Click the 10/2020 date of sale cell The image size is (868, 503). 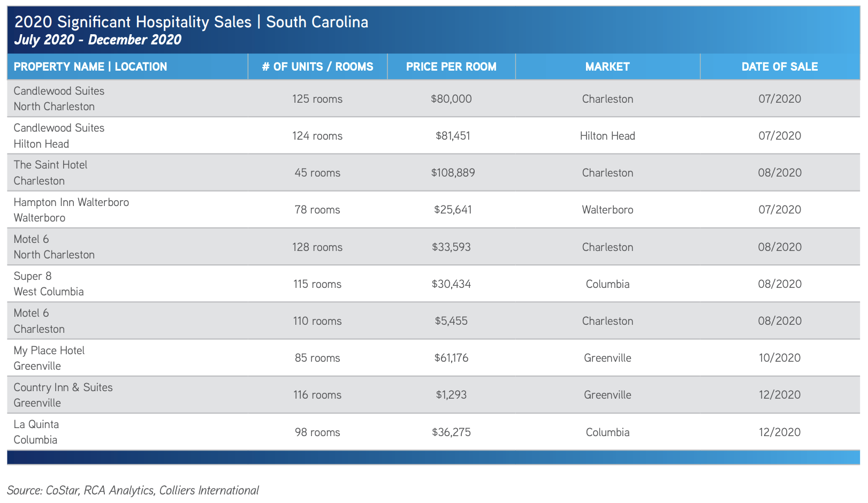pyautogui.click(x=779, y=358)
